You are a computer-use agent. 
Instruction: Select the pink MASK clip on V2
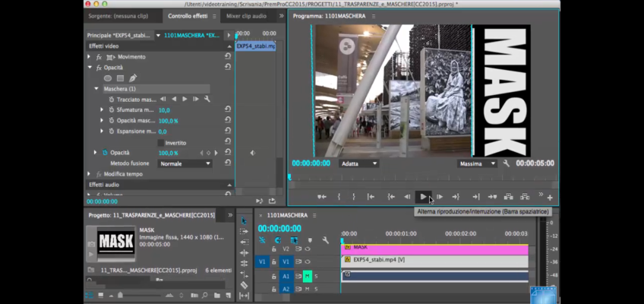pyautogui.click(x=434, y=249)
